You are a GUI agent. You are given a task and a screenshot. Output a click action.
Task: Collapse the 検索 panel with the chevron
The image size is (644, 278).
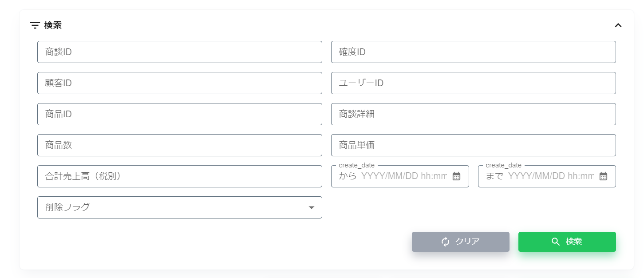[x=618, y=25]
